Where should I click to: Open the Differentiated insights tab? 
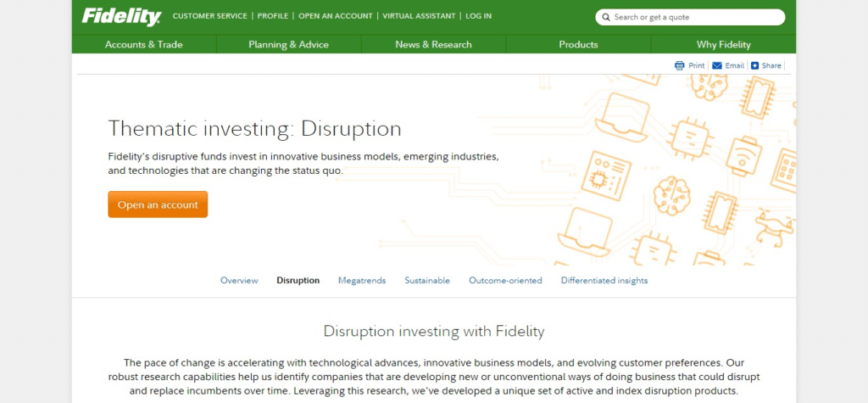(604, 281)
